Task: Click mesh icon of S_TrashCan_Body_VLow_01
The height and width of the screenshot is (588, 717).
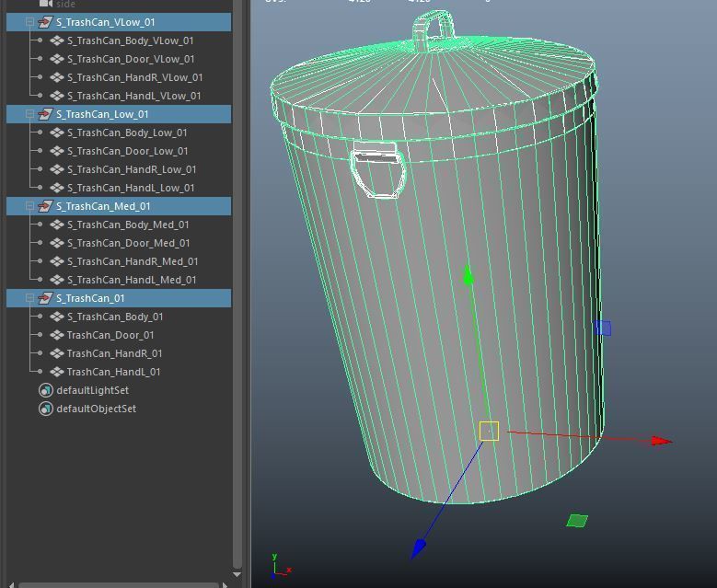Action: (57, 40)
